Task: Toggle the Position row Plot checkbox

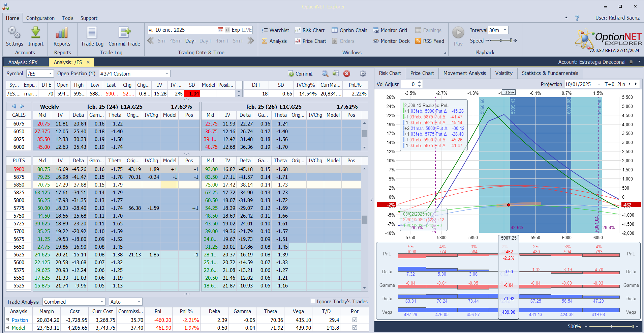Action: pyautogui.click(x=355, y=320)
